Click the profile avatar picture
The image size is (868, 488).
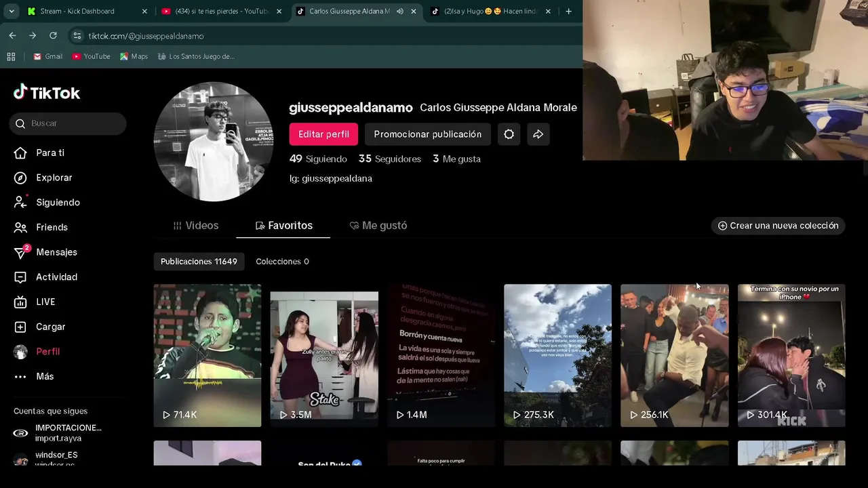pos(214,142)
